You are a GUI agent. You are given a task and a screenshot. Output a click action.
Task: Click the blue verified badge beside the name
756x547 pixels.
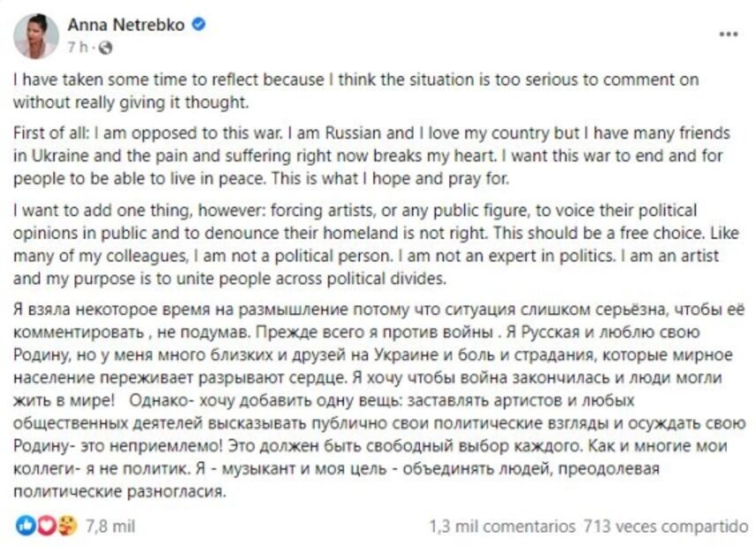tap(199, 25)
